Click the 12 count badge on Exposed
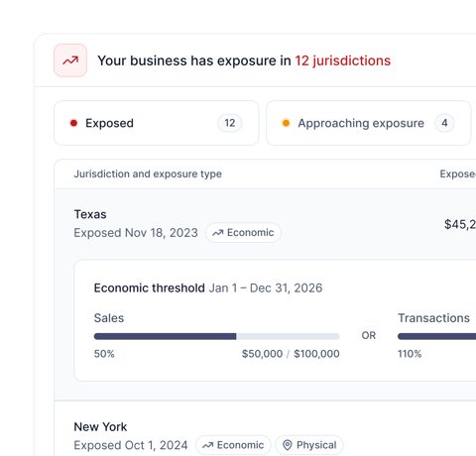Screen dimensions: 476x456 (230, 123)
